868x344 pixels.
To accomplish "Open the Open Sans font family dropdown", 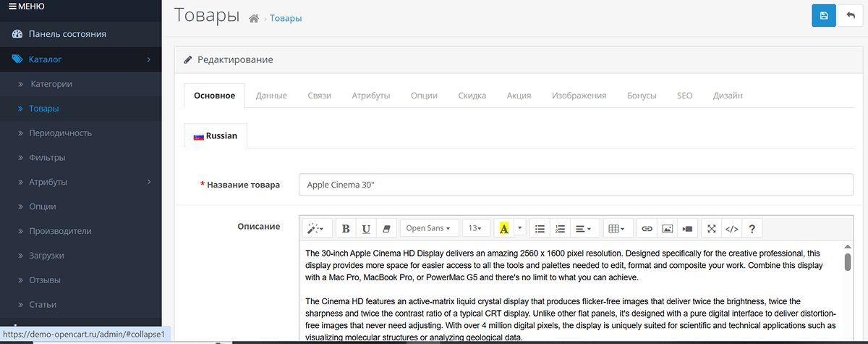I will click(x=429, y=228).
